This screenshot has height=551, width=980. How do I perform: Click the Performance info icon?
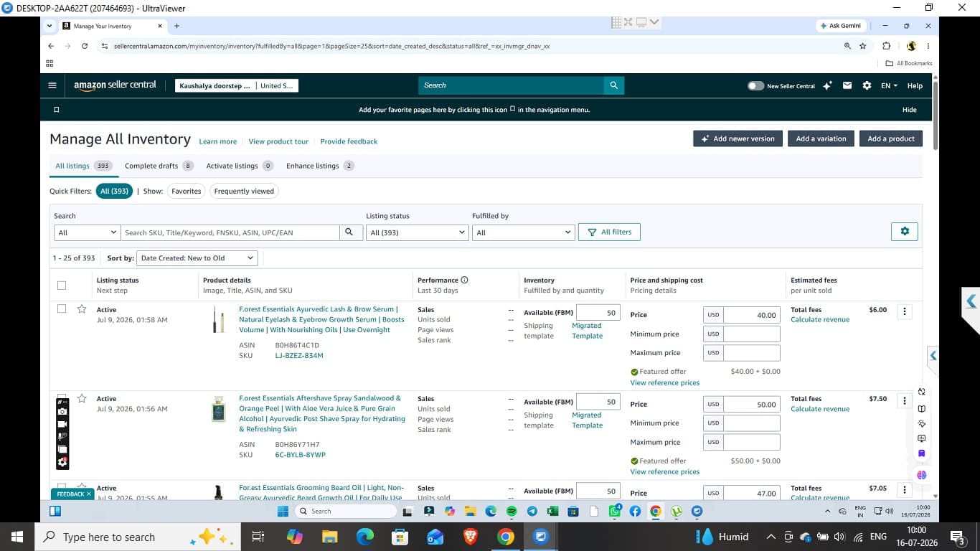coord(464,280)
